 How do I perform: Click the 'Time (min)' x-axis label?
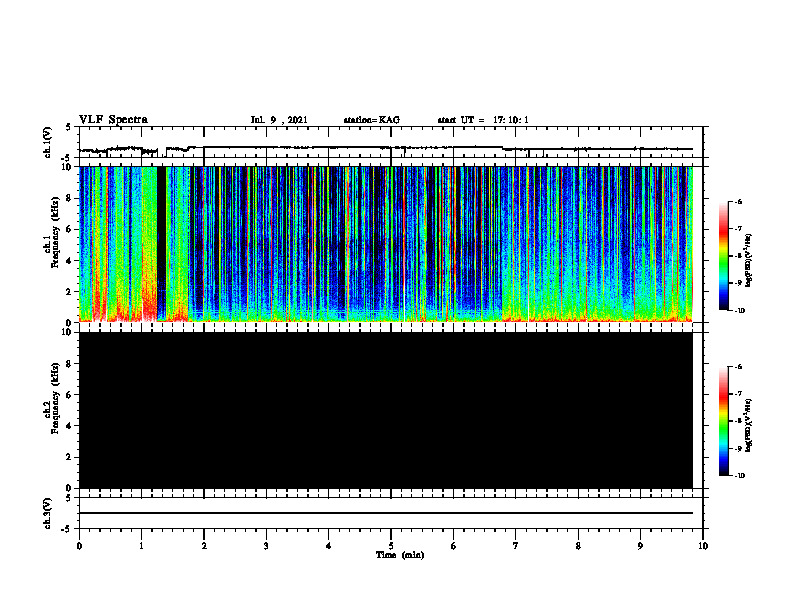pyautogui.click(x=400, y=555)
